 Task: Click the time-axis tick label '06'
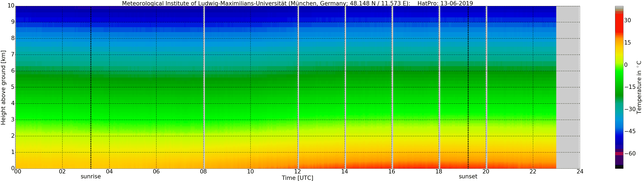(x=156, y=172)
